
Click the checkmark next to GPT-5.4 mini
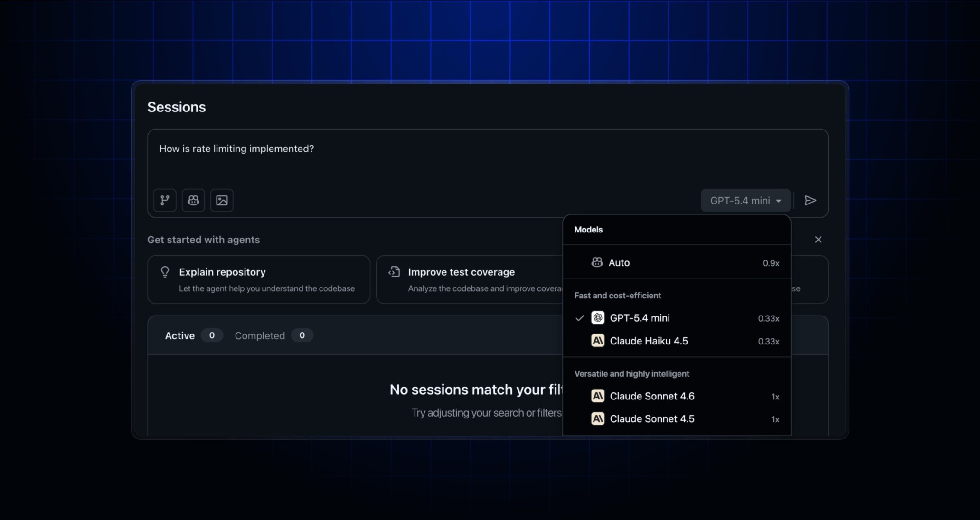pos(580,318)
